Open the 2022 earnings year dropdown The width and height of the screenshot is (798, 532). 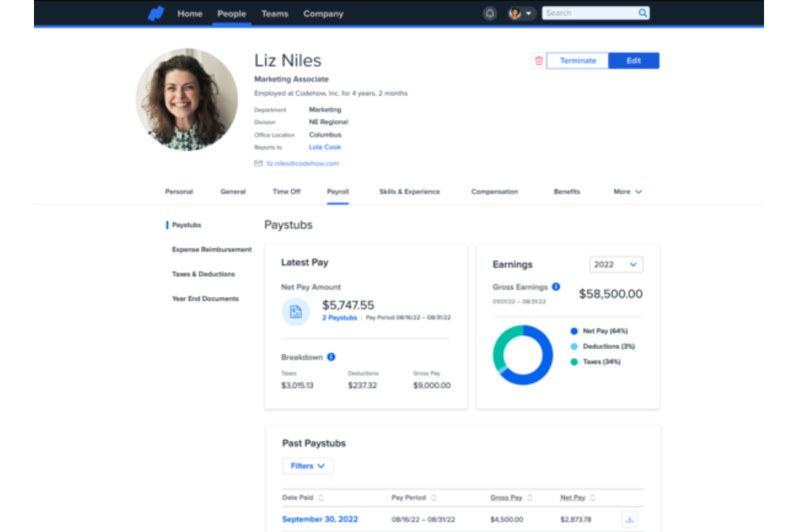point(616,265)
